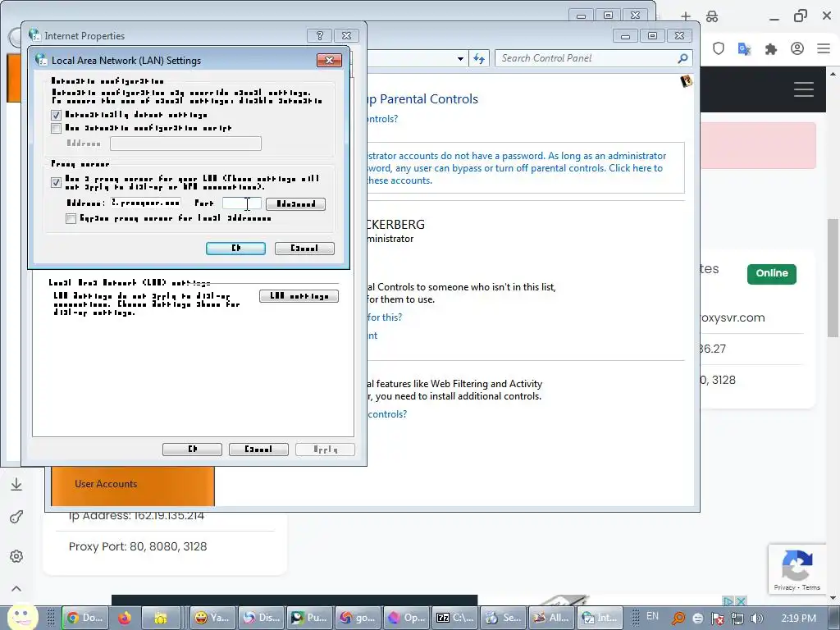Click the 'LAN settings' button in Internet Properties
This screenshot has height=630, width=840.
[x=299, y=296]
